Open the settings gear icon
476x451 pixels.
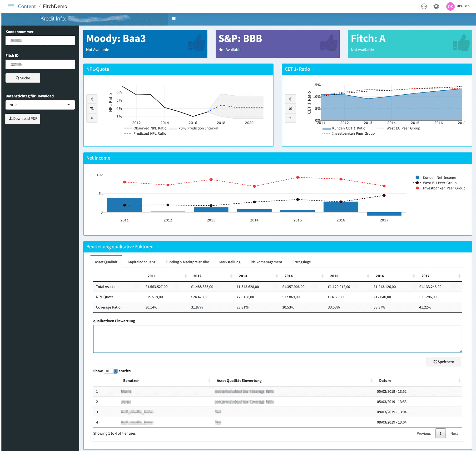436,6
